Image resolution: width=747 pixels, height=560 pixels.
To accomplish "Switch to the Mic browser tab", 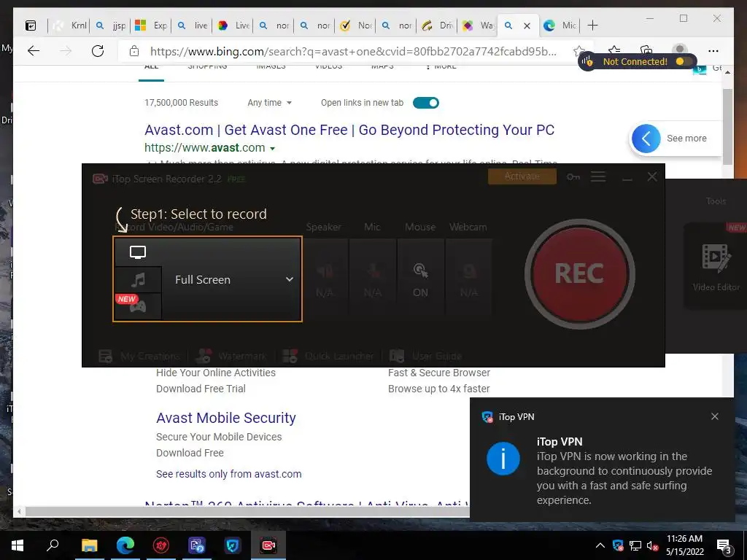I will coord(560,26).
